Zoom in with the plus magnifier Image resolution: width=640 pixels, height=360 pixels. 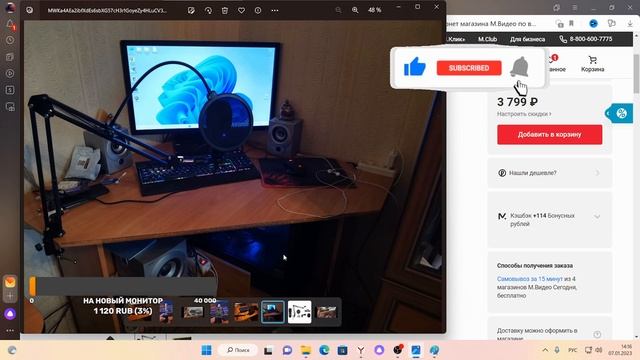[x=355, y=10]
